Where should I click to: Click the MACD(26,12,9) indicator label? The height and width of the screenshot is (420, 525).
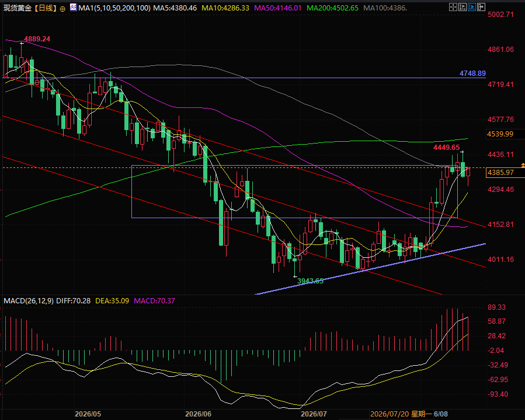click(x=29, y=300)
